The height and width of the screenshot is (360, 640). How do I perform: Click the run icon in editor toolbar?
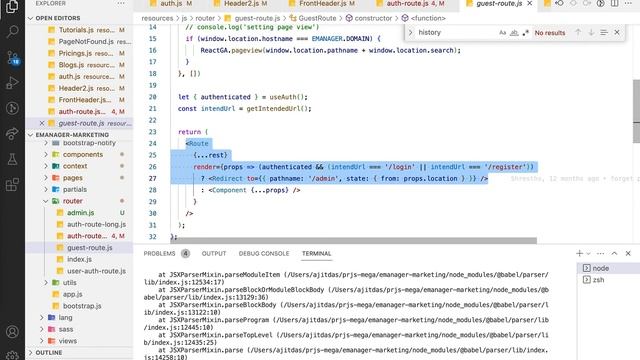[601, 3]
